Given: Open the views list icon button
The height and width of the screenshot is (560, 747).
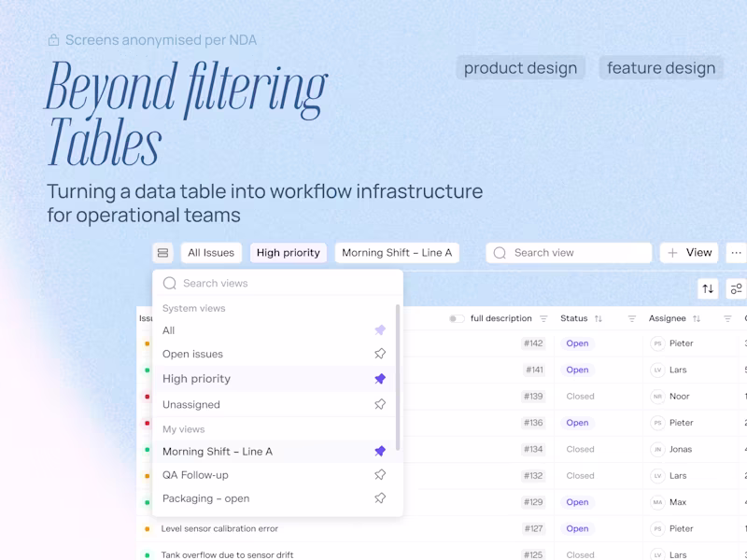Looking at the screenshot, I should click(x=162, y=253).
